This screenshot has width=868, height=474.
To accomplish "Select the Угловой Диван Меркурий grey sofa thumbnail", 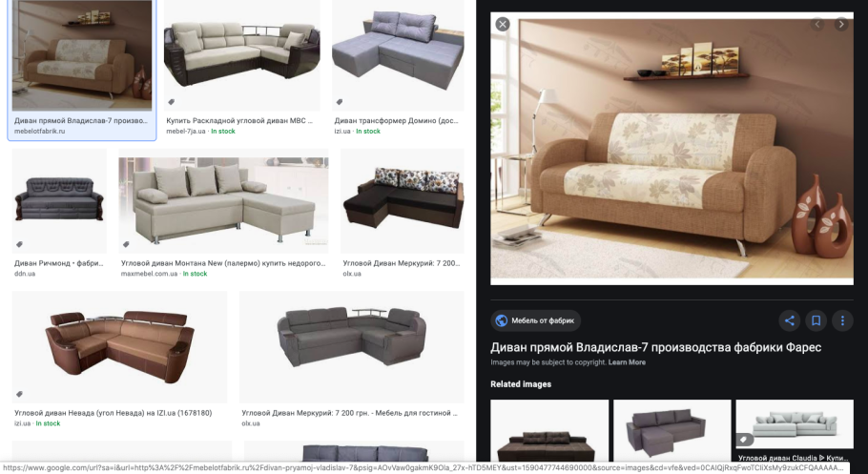I will [x=352, y=347].
